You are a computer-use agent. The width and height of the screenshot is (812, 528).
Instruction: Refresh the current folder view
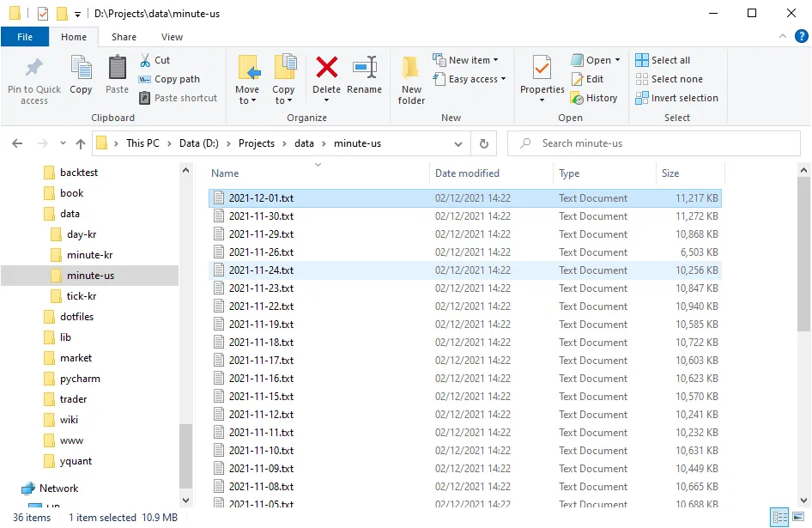pyautogui.click(x=484, y=143)
